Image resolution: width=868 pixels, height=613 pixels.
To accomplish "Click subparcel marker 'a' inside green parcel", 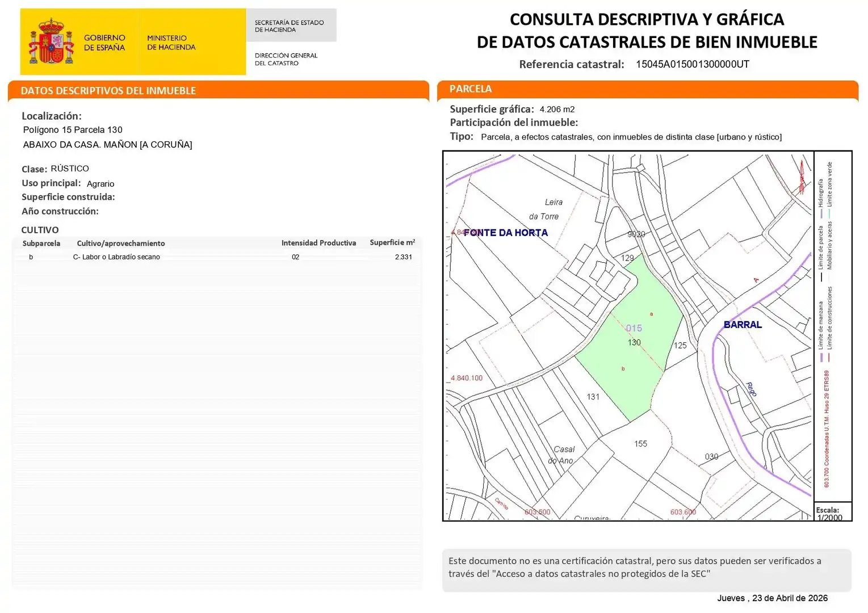I will click(x=651, y=314).
